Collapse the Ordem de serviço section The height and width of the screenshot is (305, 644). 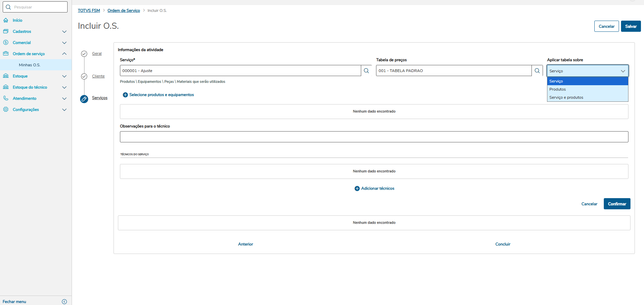[x=64, y=54]
